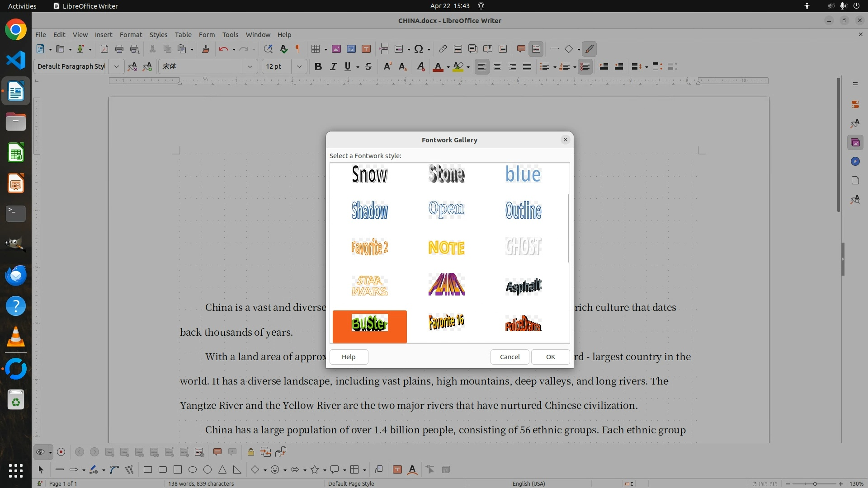Toggle Show Draw Functions button
This screenshot has width=868, height=488.
point(589,49)
